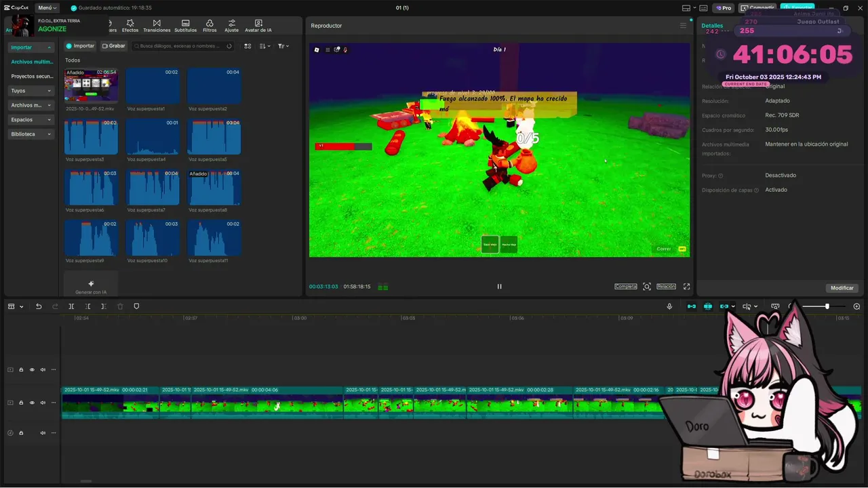Toggle main track magnet
The width and height of the screenshot is (868, 488).
click(692, 306)
